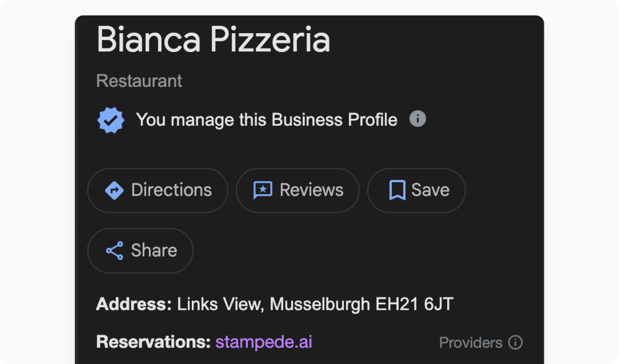Click the Save bookmark icon
Screen dimensions: 619x364
(x=397, y=190)
